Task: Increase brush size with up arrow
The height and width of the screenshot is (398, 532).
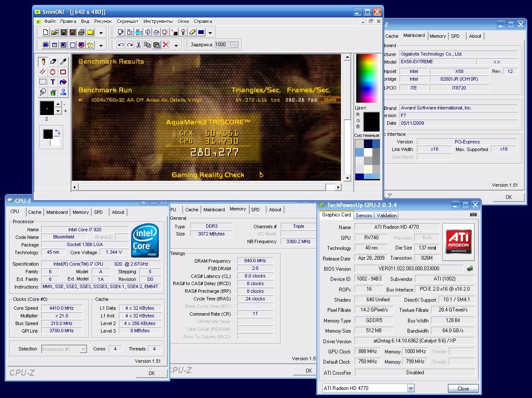Action: pos(59,105)
